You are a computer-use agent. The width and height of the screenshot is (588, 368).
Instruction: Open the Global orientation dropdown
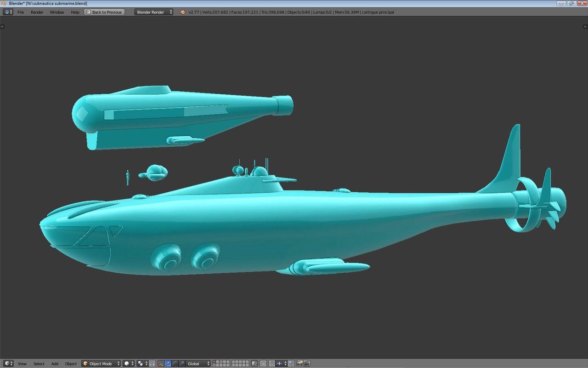(x=198, y=363)
